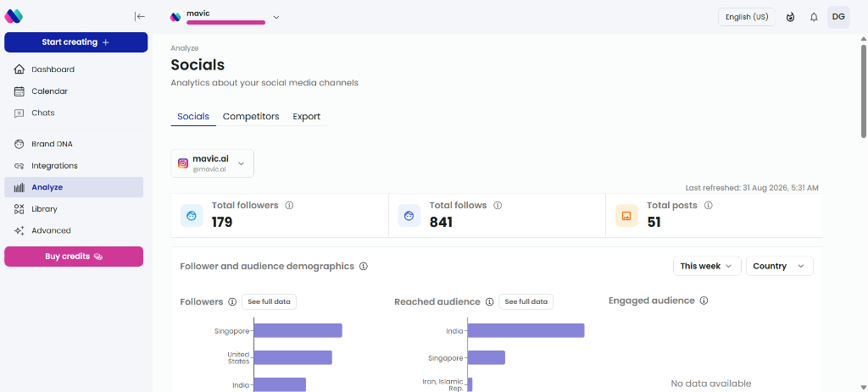Click the 841 follows count

(441, 223)
